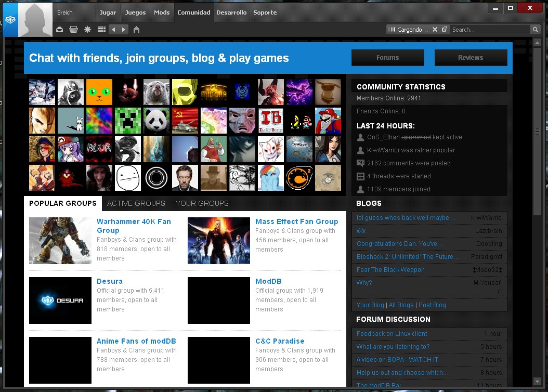This screenshot has width=548, height=392.
Task: Click the Mass Effect group thumbnail
Action: point(219,241)
